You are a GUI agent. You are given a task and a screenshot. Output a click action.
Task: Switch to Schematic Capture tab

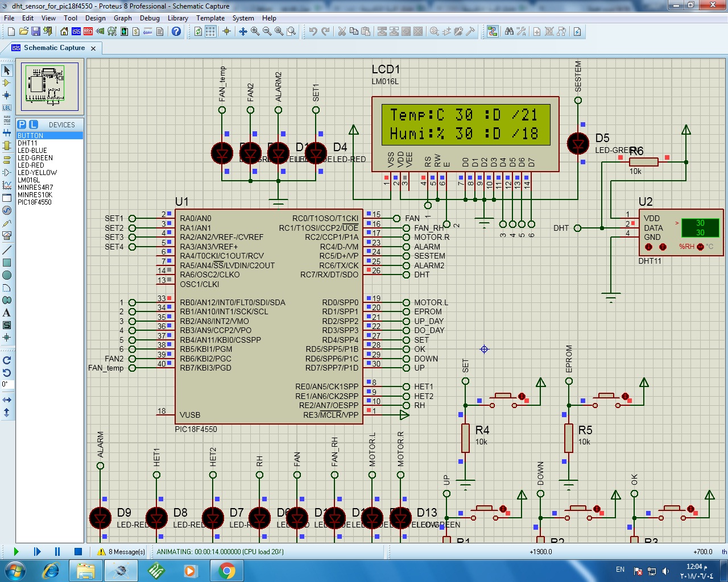54,48
